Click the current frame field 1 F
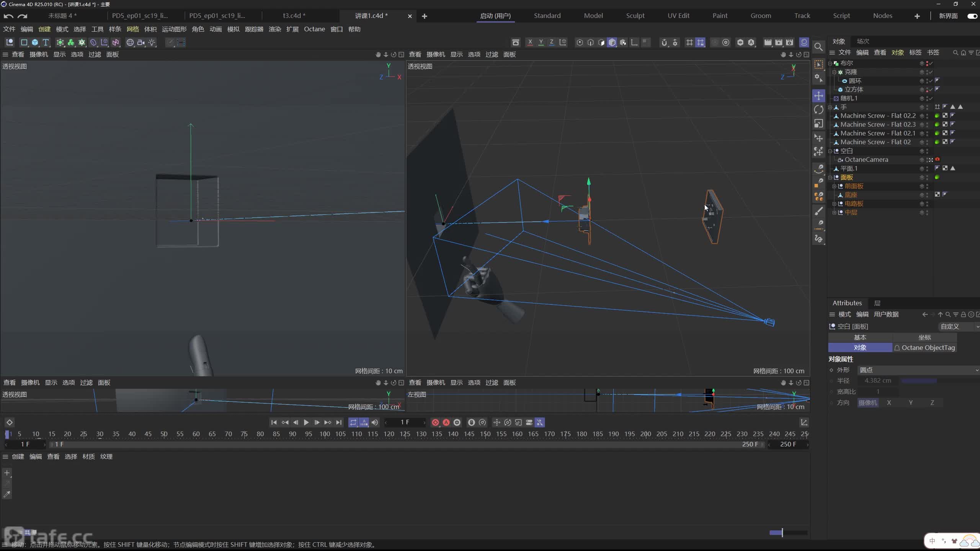The width and height of the screenshot is (980, 551). click(405, 422)
